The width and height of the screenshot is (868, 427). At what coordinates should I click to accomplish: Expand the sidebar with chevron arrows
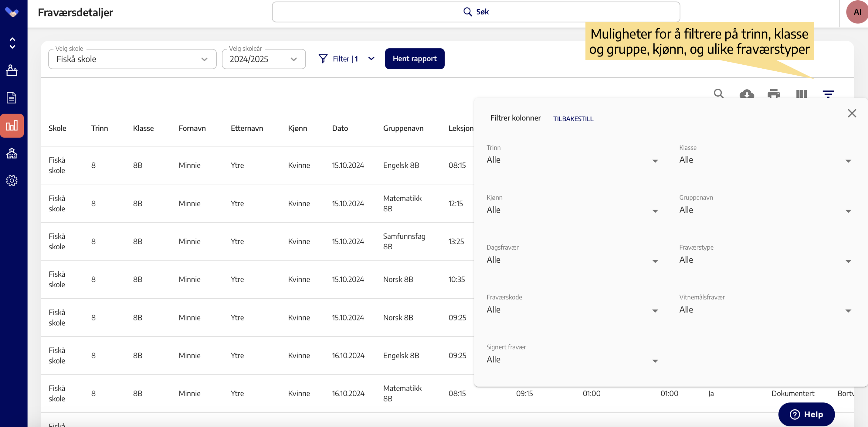point(12,43)
